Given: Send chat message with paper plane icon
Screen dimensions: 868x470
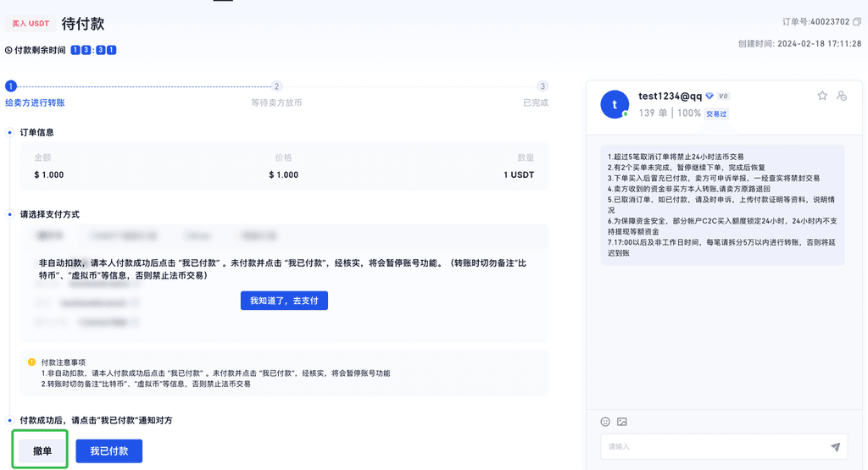Looking at the screenshot, I should pyautogui.click(x=835, y=446).
